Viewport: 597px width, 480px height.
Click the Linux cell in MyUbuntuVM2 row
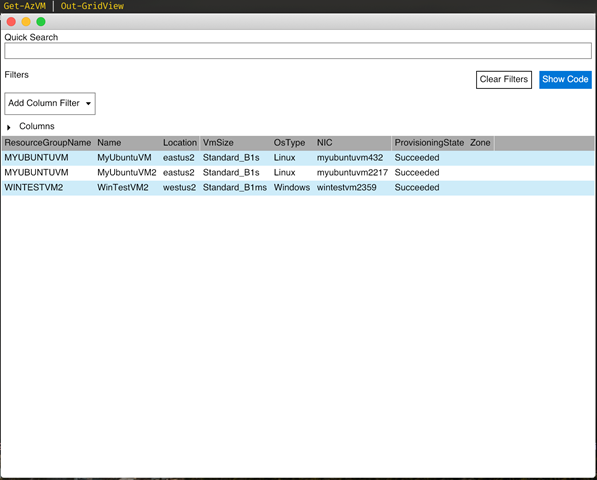284,172
